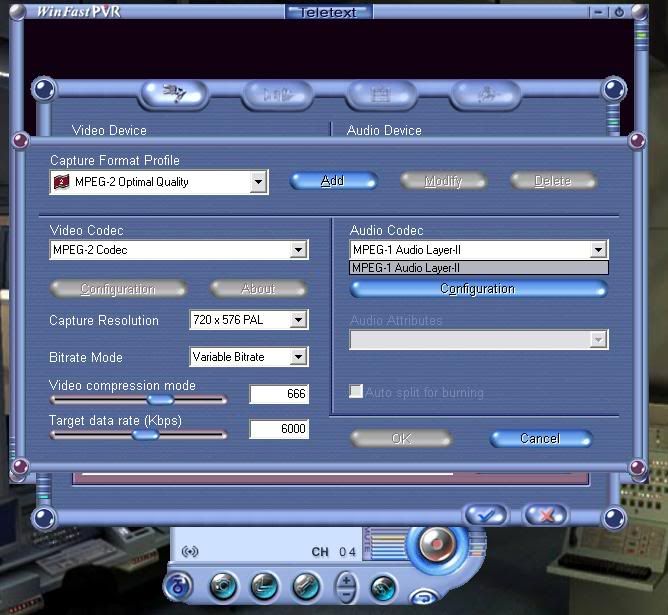Click the leftmost round blue control panel icon
This screenshot has width=668, height=615.
pyautogui.click(x=178, y=586)
